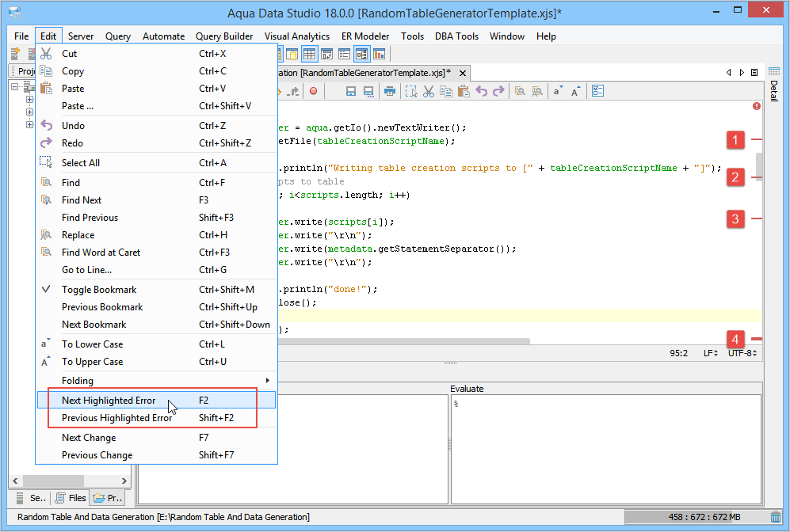The width and height of the screenshot is (790, 532).
Task: Click the red stop/record button in editor toolbar
Action: pyautogui.click(x=314, y=92)
